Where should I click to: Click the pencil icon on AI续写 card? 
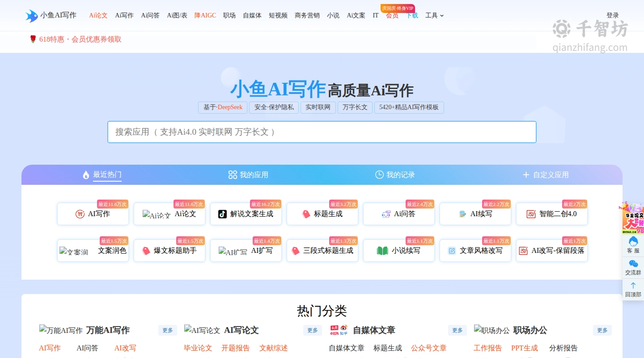pos(462,214)
